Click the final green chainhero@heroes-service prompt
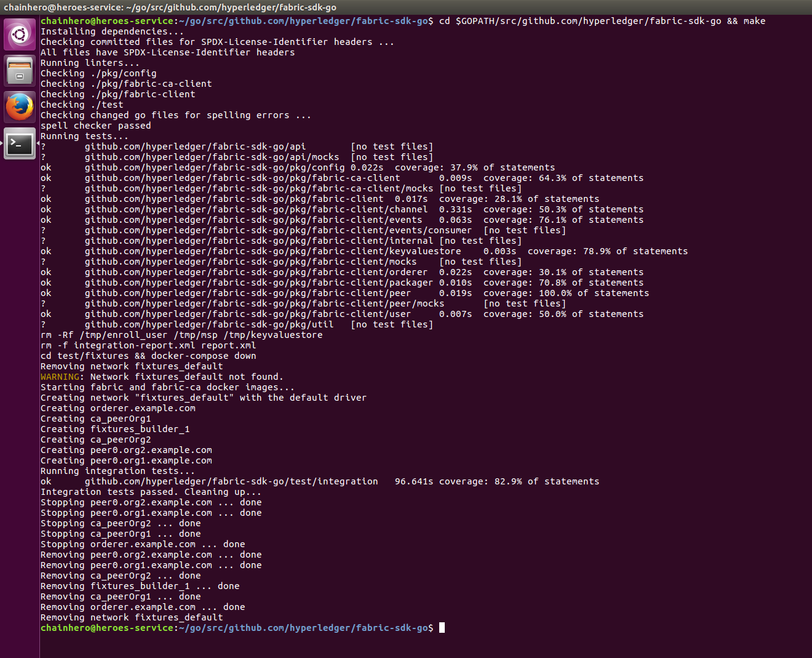Screen dimensions: 812x658 click(107, 628)
